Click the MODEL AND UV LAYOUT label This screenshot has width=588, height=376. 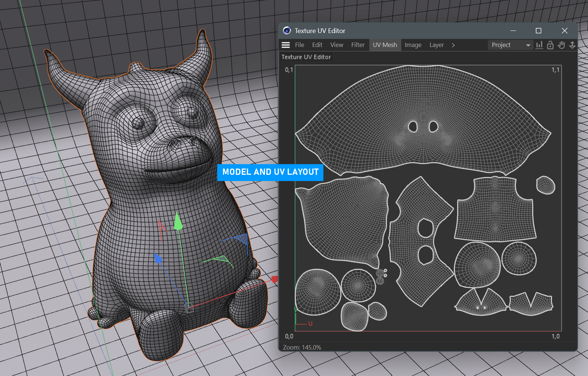click(x=270, y=172)
